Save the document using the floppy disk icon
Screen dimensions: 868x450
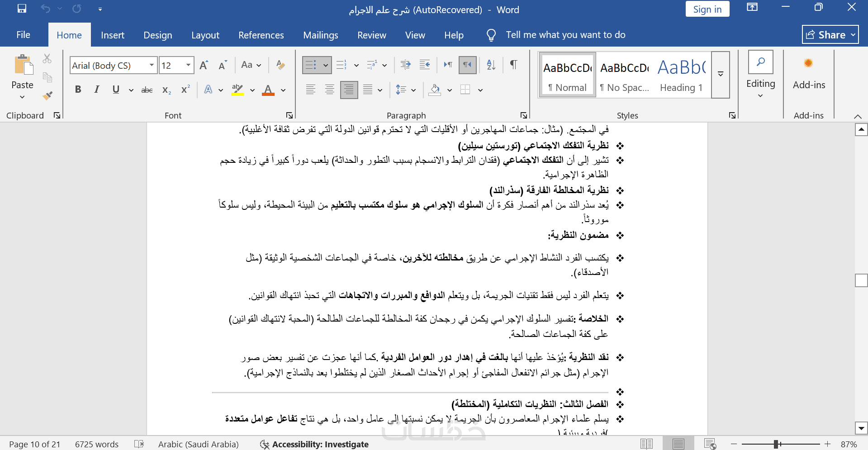(22, 9)
